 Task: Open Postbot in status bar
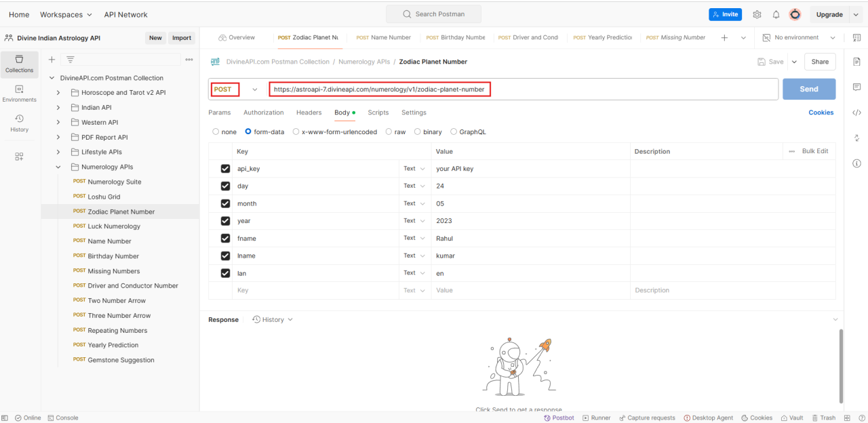[559, 418]
